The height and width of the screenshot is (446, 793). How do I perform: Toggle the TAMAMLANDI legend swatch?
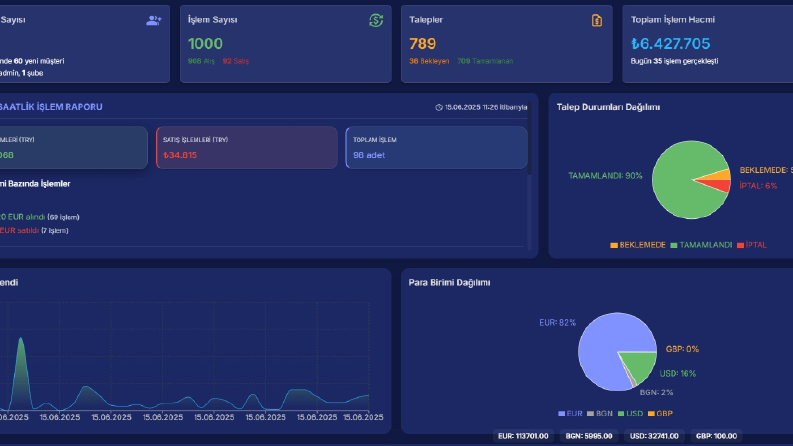(x=674, y=245)
